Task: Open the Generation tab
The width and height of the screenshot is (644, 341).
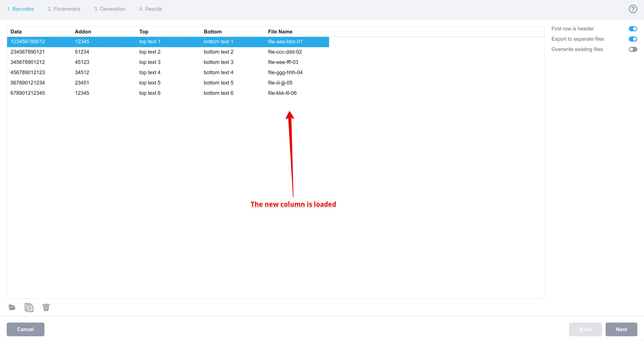Action: 109,9
